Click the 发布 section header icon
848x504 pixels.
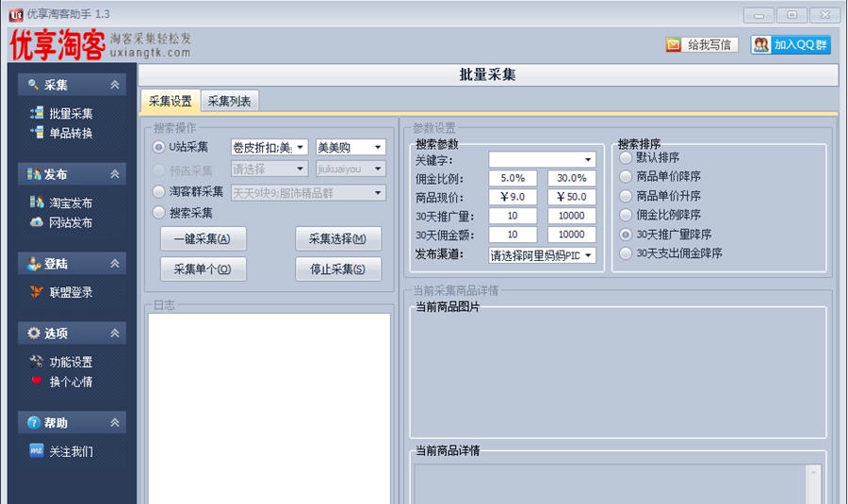[34, 174]
